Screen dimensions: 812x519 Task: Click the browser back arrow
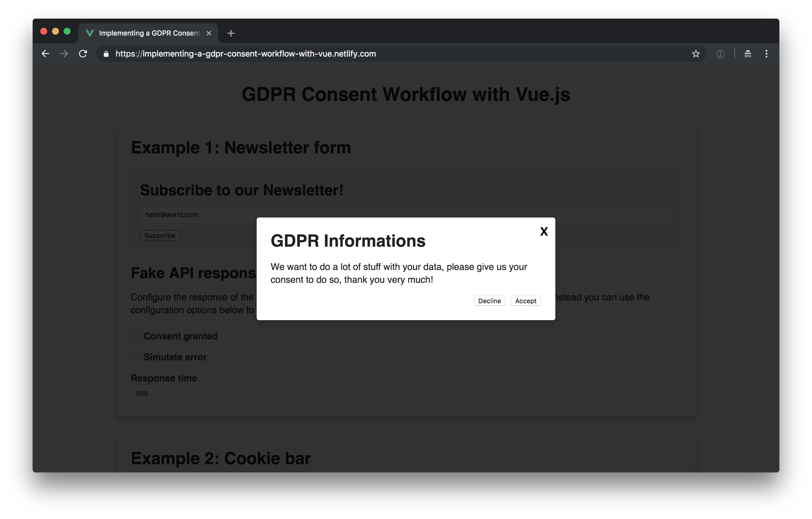(x=45, y=54)
